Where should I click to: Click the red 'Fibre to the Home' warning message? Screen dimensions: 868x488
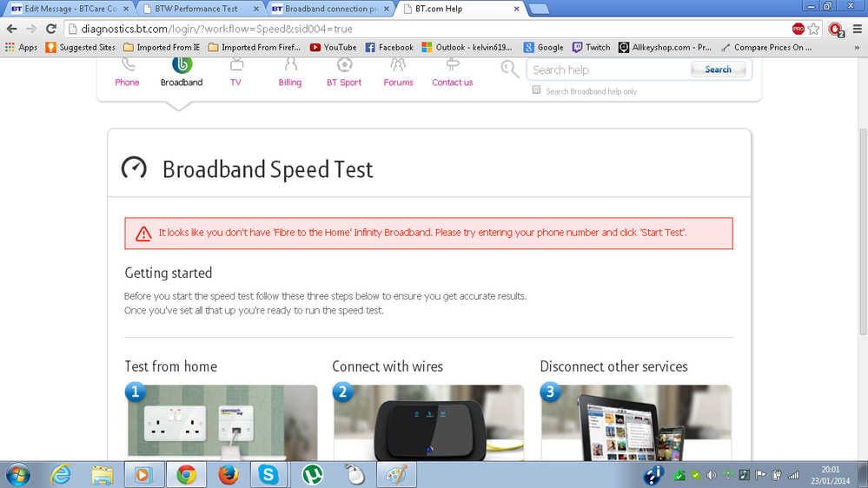[x=429, y=233]
